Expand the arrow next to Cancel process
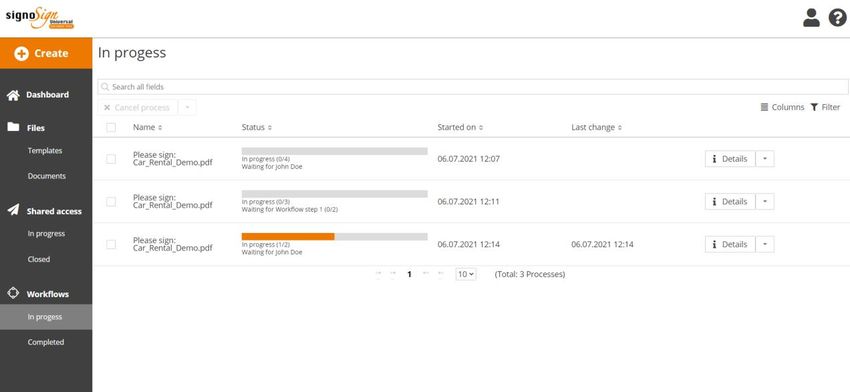 point(187,107)
